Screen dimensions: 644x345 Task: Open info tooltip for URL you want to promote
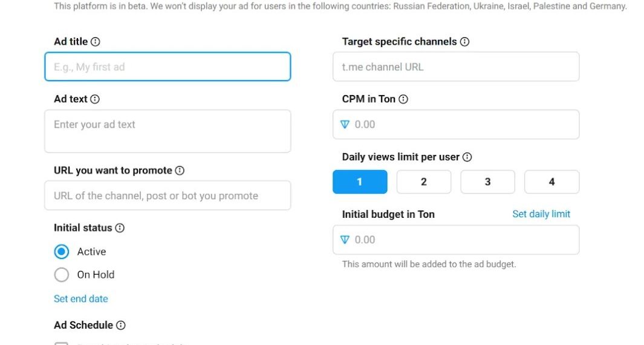pos(180,170)
